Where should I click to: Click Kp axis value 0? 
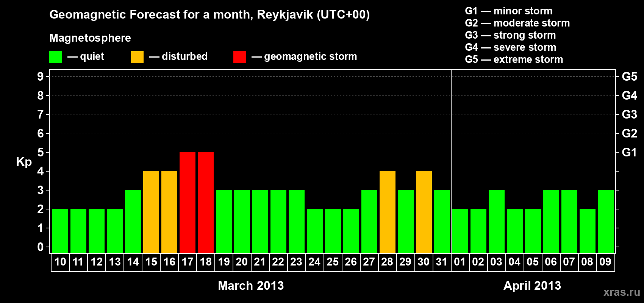(x=41, y=247)
